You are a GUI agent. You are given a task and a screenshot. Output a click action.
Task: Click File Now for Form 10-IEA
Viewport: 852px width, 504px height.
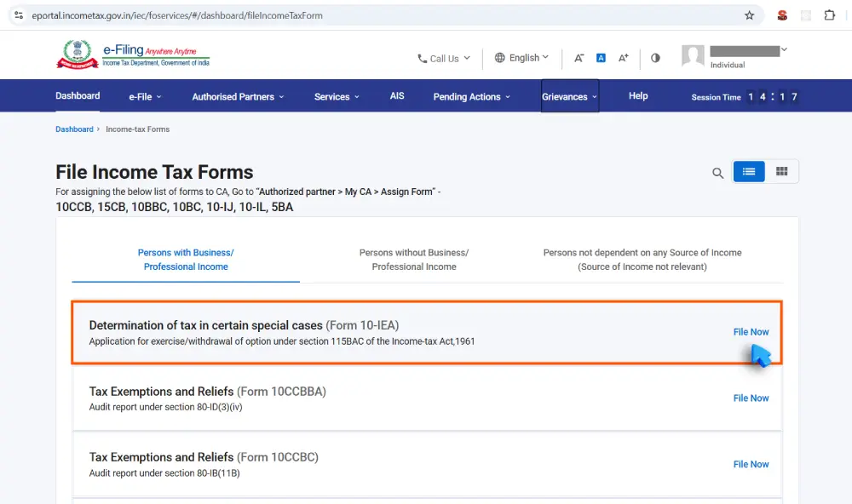[751, 332]
